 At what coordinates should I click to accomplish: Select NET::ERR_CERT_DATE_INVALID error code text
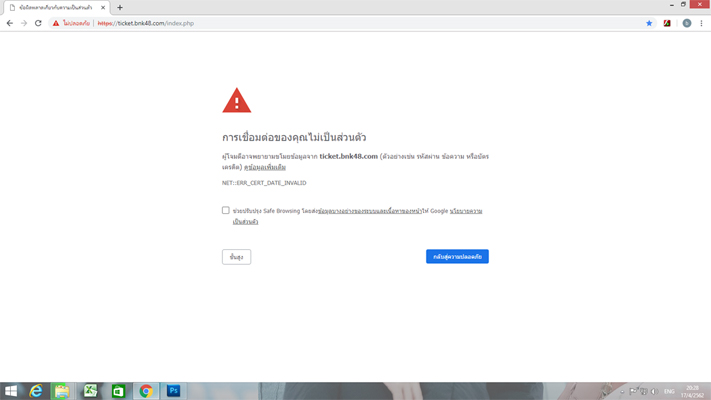(x=264, y=183)
